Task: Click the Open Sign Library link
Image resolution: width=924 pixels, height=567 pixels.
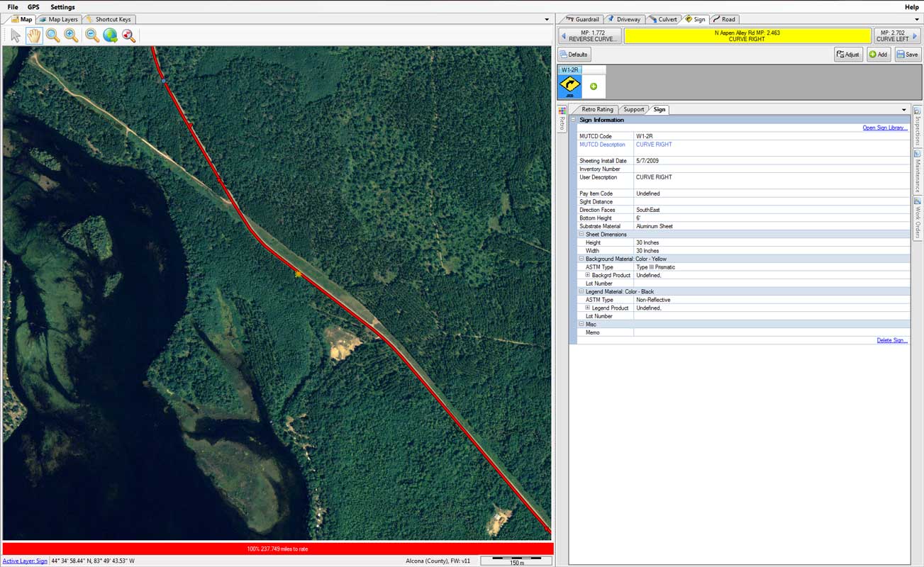Action: coord(885,128)
